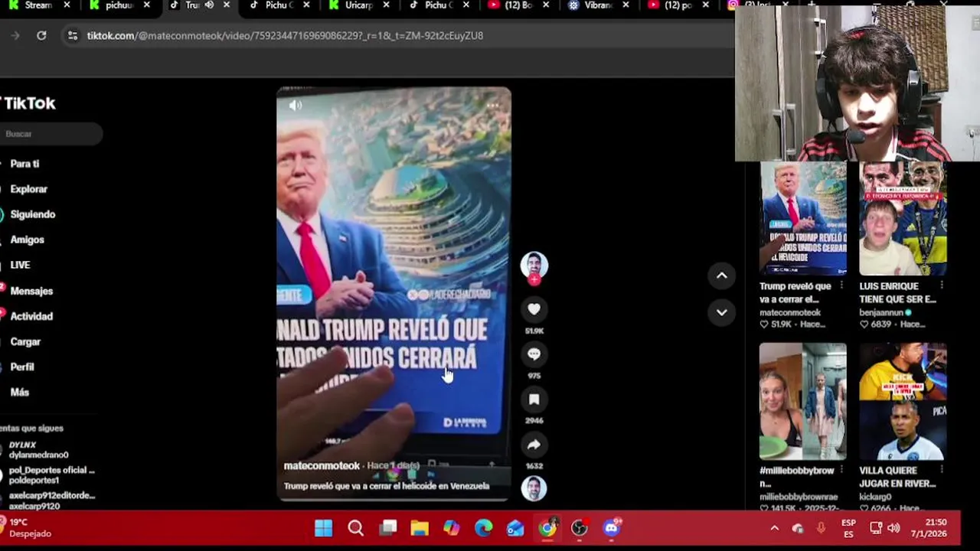Screen dimensions: 980x551
Task: Open comments via the speech bubble icon
Action: point(534,354)
